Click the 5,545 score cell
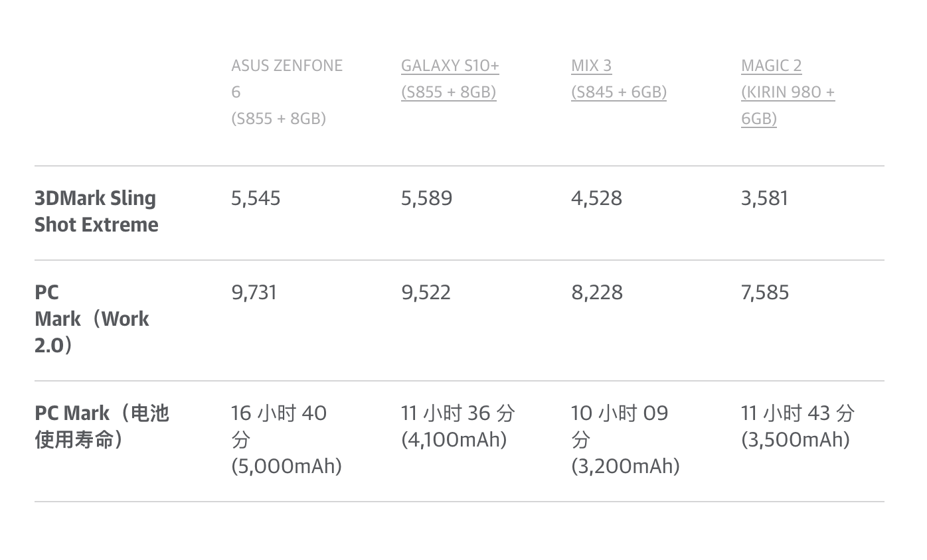Viewport: 927px width, 560px height. pos(256,198)
